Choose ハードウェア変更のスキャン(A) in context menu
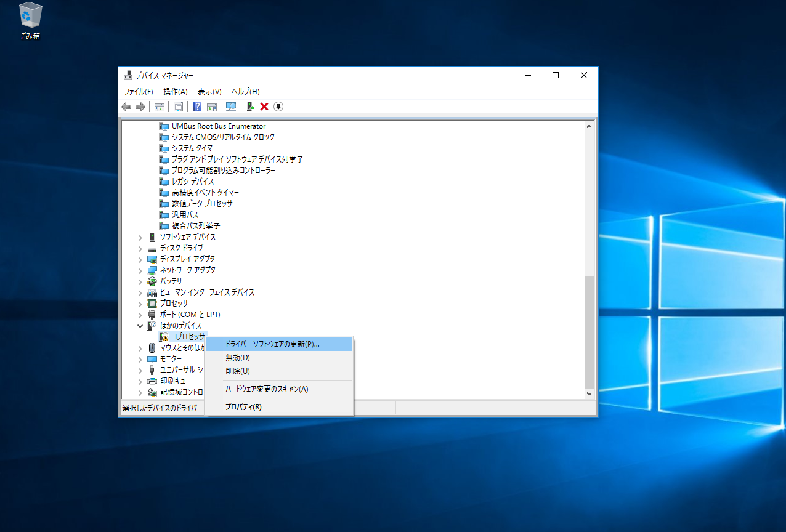Screen dimensions: 786x532 tap(279, 389)
